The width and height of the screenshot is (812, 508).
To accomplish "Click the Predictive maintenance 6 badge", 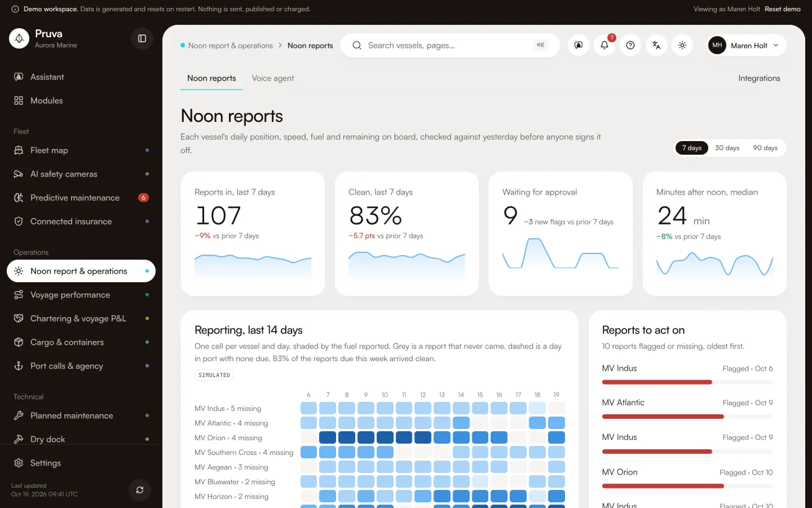I will point(143,198).
